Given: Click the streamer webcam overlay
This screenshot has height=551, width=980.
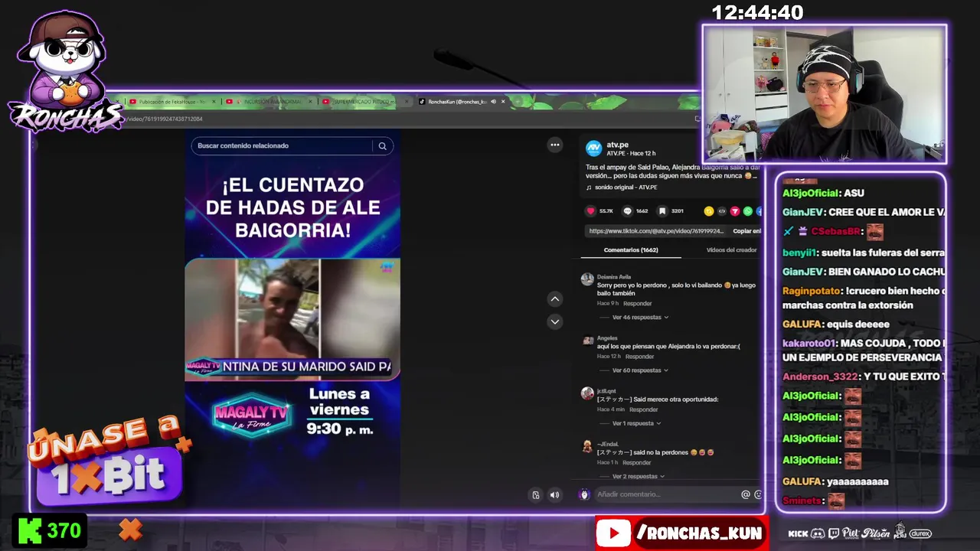Looking at the screenshot, I should (x=825, y=94).
